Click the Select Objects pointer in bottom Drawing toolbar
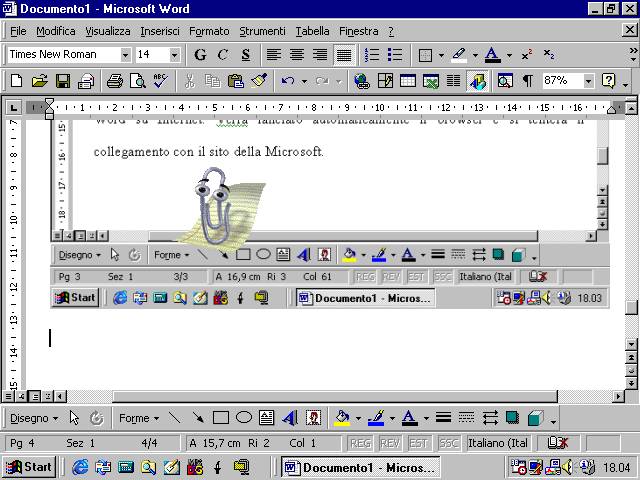 [x=74, y=418]
